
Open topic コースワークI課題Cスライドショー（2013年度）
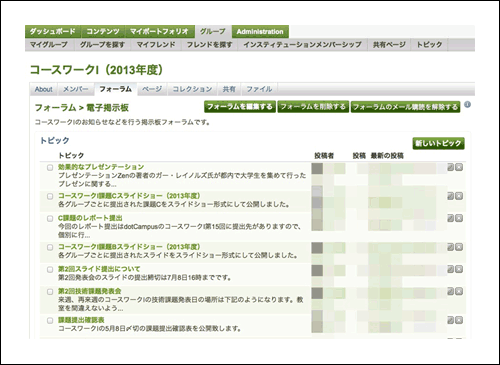point(130,196)
